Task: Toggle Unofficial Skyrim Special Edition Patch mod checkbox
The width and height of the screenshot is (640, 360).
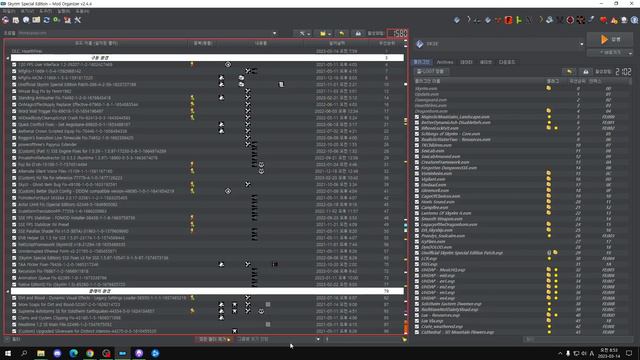Action: pyautogui.click(x=14, y=84)
